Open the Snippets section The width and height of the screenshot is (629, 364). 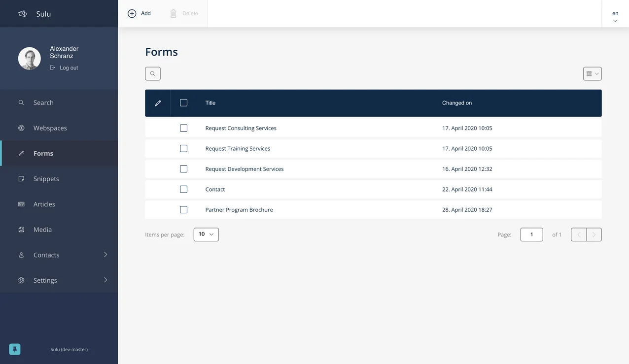pos(21,178)
